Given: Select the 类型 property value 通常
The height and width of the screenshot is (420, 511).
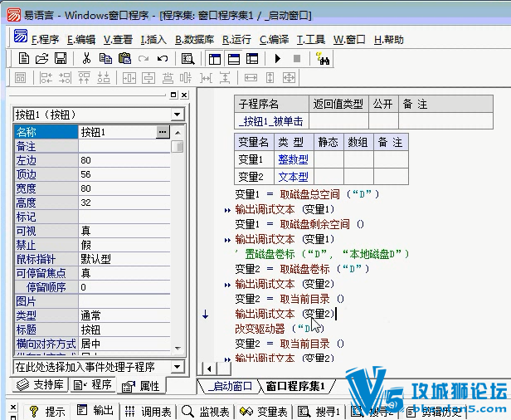Looking at the screenshot, I should [124, 315].
